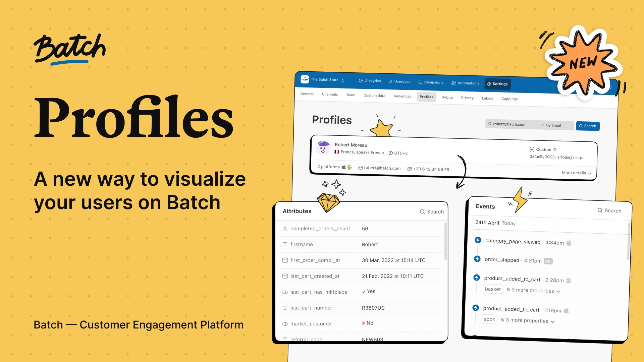Click the completed_orders_count number type icon
This screenshot has width=644, height=362.
tap(285, 229)
